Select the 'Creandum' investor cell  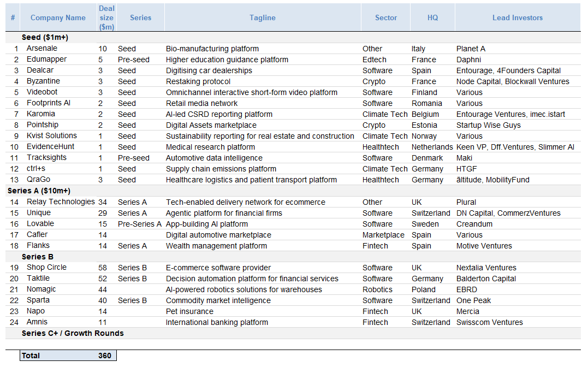pyautogui.click(x=474, y=224)
